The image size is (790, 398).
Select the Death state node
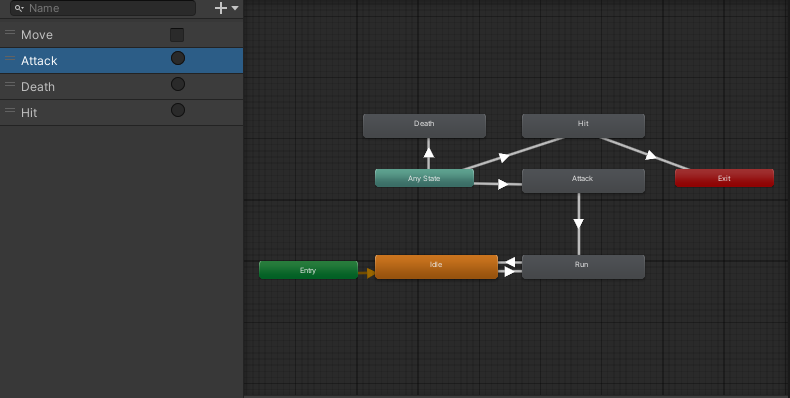(x=424, y=125)
